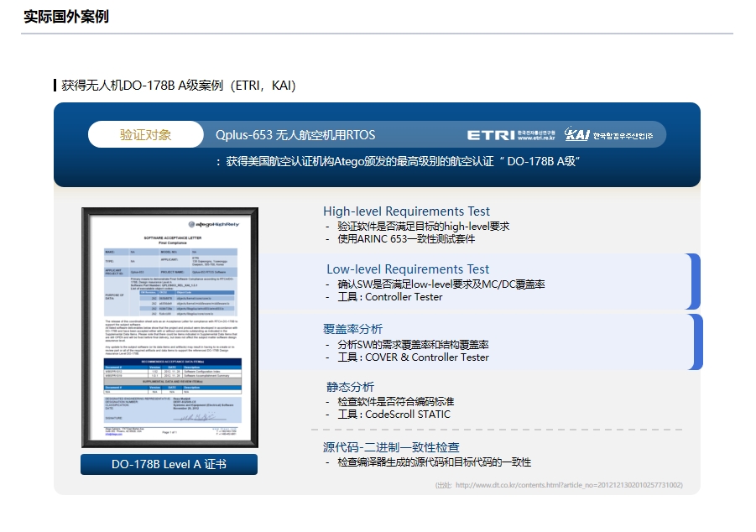Click line 分析SW的需求覆盖率和结构覆盖率

[x=413, y=344]
